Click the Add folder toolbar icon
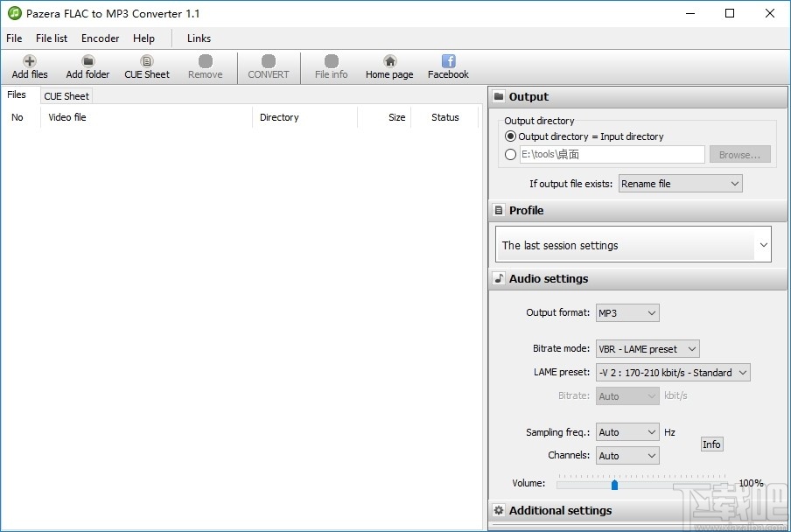The width and height of the screenshot is (791, 532). tap(87, 66)
